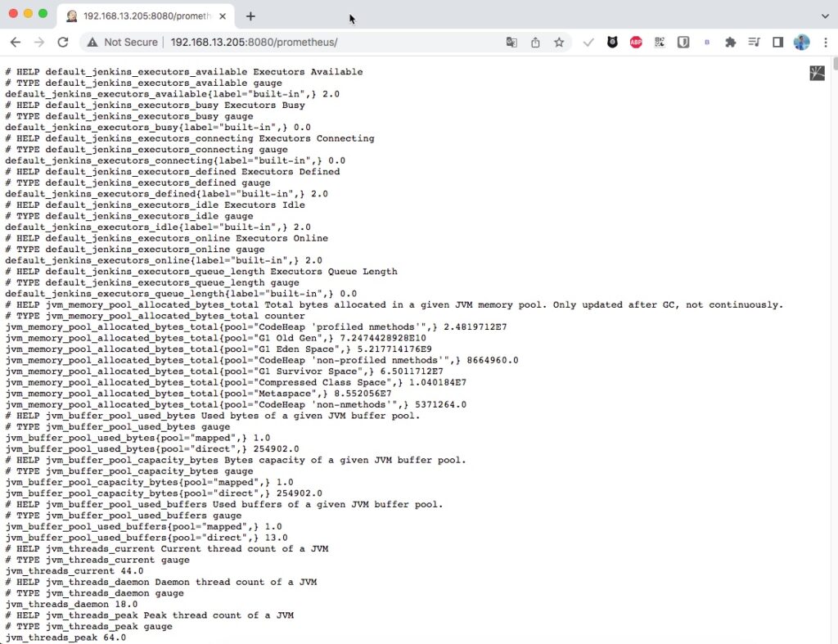Click default_jenkins_executors_queue_length value line

point(181,294)
